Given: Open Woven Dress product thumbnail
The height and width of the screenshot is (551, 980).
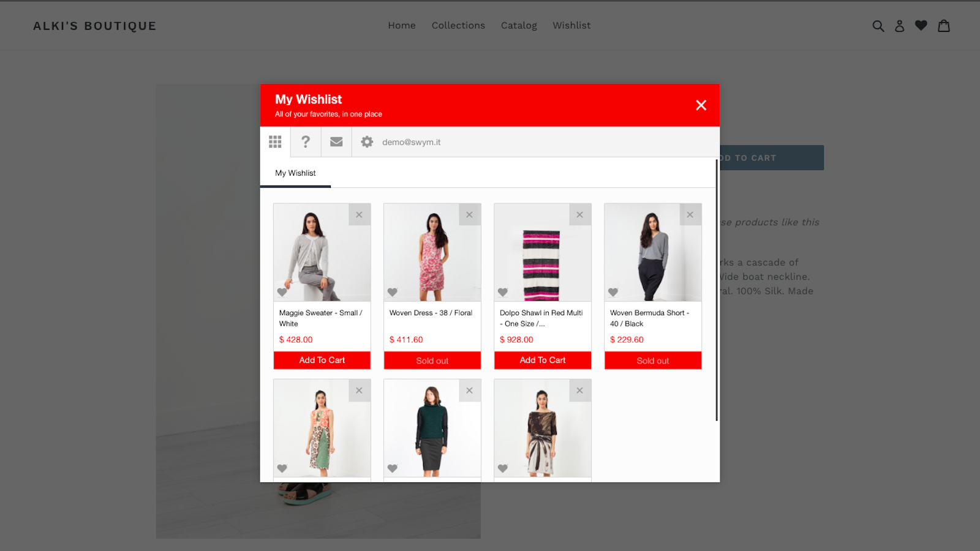Looking at the screenshot, I should (x=432, y=252).
